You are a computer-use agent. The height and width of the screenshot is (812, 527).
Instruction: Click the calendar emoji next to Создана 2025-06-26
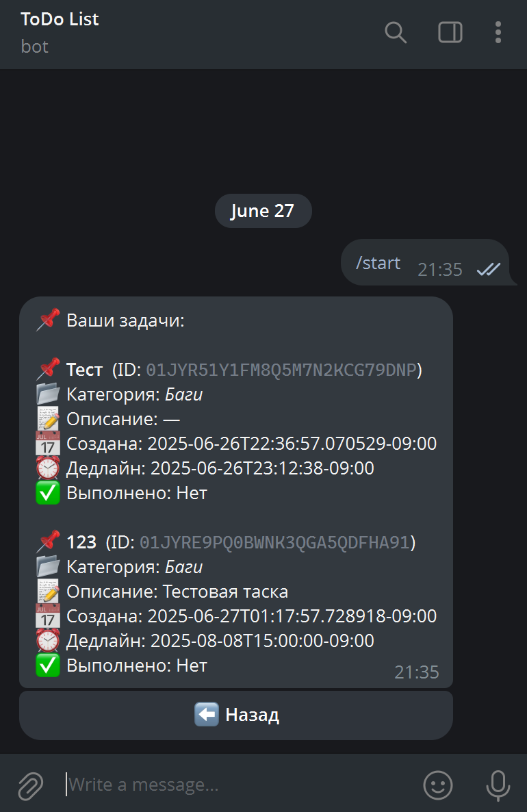click(48, 443)
